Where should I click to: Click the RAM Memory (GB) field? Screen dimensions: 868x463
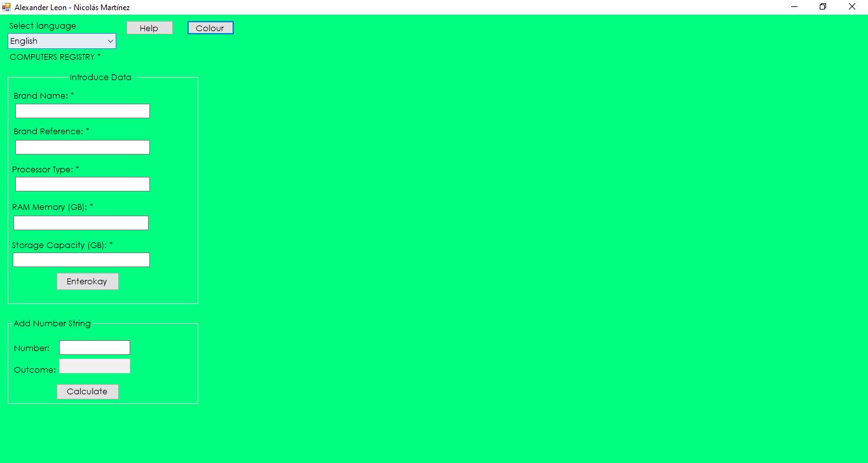coord(81,223)
